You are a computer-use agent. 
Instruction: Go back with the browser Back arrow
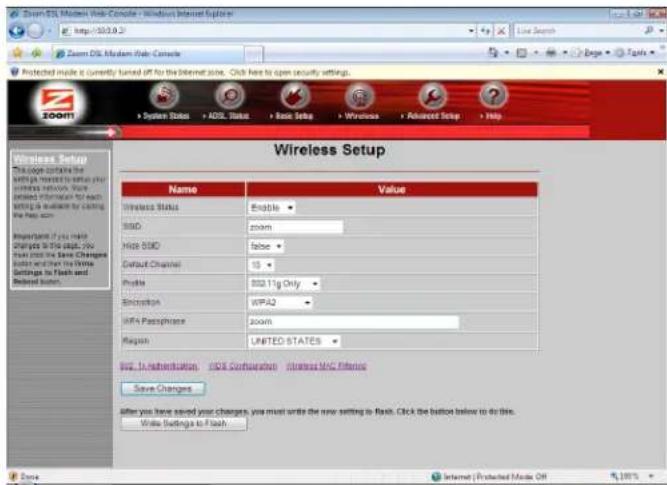(x=17, y=31)
